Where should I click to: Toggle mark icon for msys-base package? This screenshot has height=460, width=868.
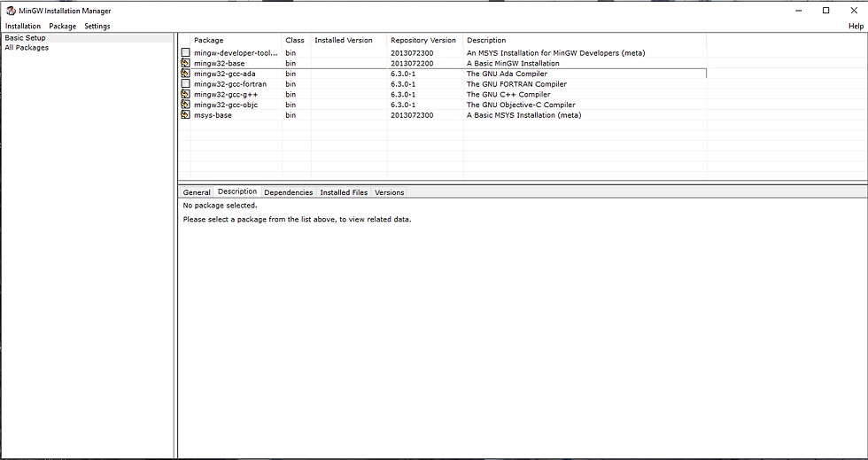coord(185,114)
